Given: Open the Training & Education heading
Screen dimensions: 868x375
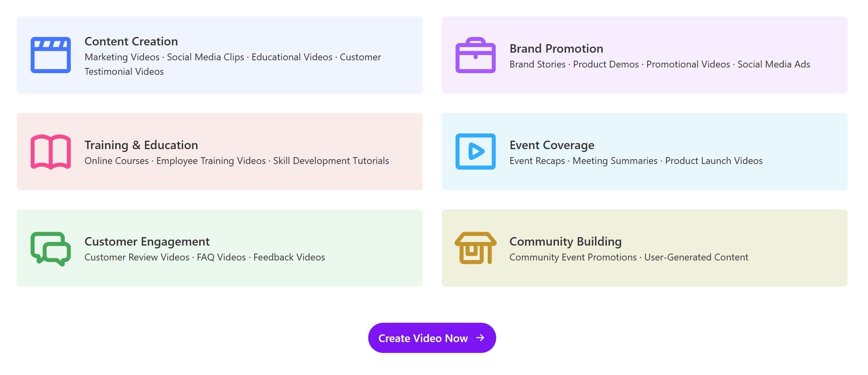Looking at the screenshot, I should click(141, 145).
